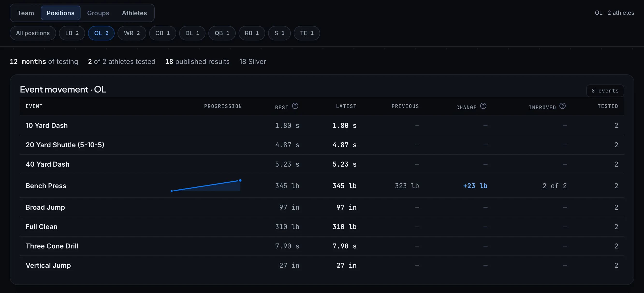Filter by S position chip

pyautogui.click(x=279, y=33)
